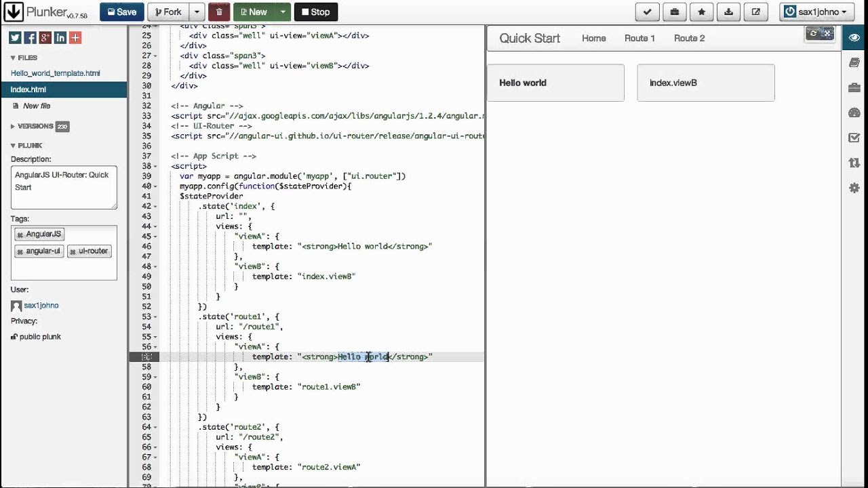
Task: Open the Home tab in preview
Action: (x=593, y=38)
